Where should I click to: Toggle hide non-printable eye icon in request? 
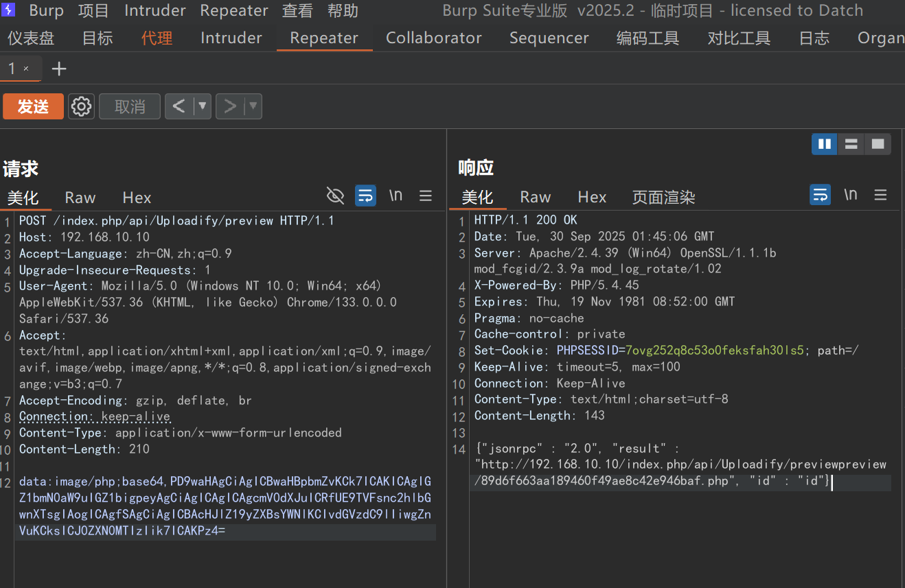tap(335, 196)
